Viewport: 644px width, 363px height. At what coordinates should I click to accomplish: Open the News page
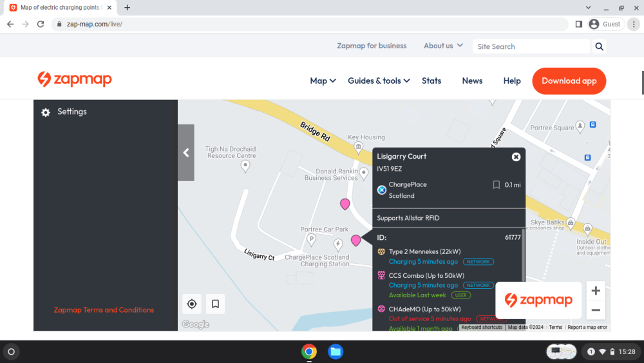472,81
